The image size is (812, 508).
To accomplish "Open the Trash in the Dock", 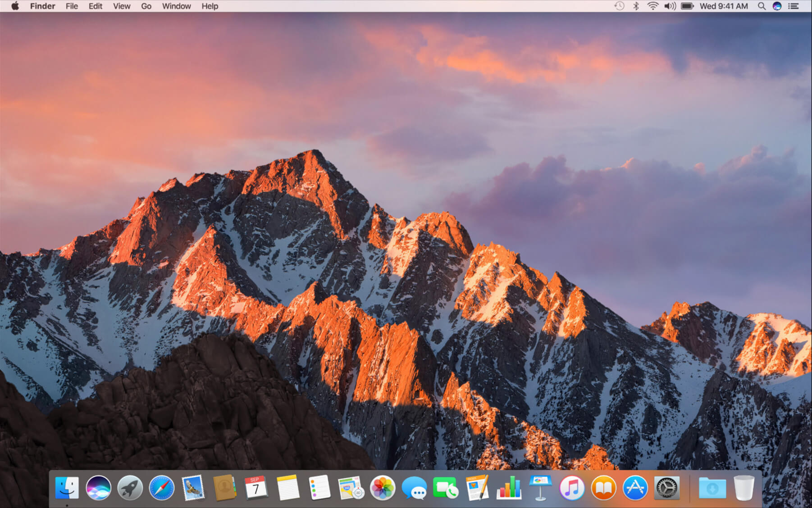I will pos(744,488).
